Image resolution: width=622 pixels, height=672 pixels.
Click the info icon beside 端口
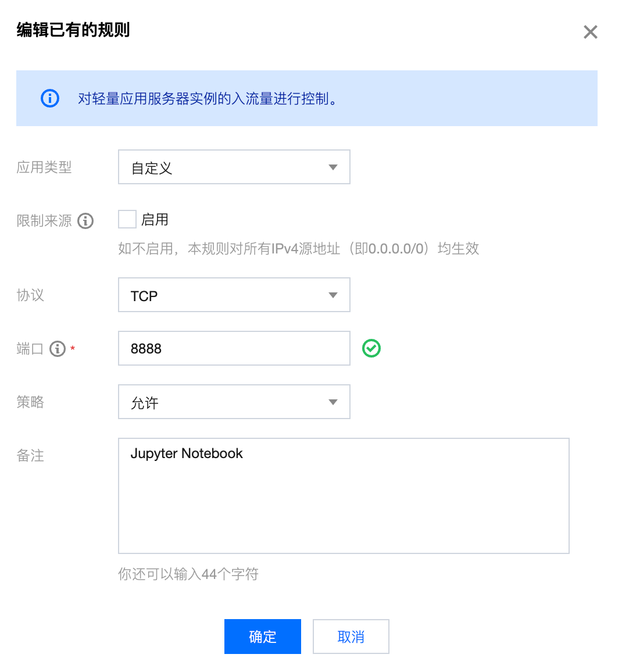(58, 349)
